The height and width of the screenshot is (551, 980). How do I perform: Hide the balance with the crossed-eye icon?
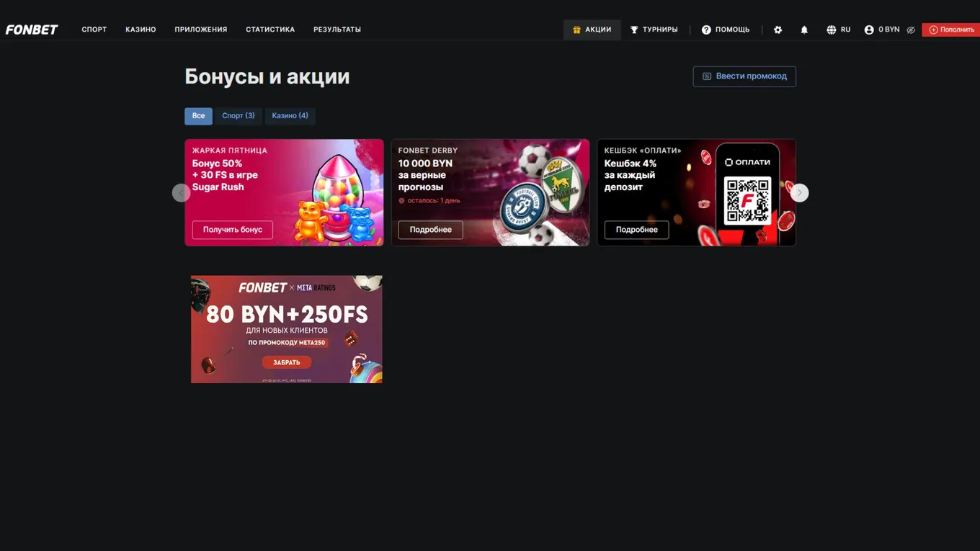[x=911, y=30]
